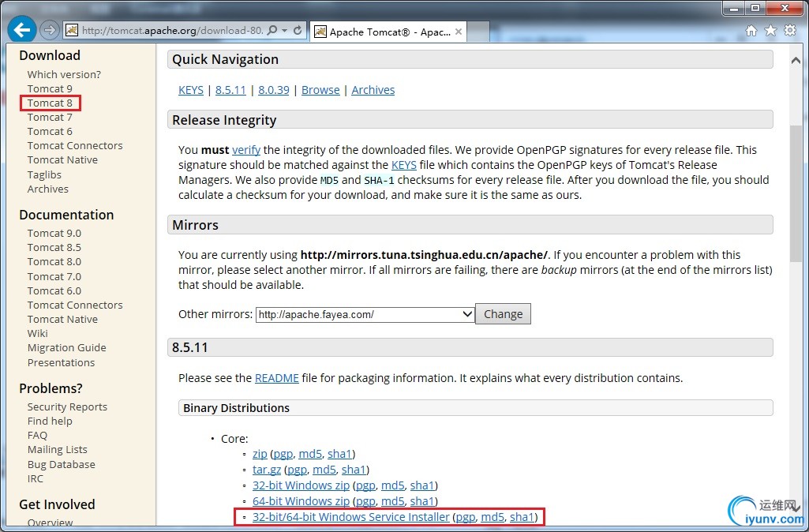Open Tomcat Native under Download
Image resolution: width=809 pixels, height=532 pixels.
pos(62,160)
